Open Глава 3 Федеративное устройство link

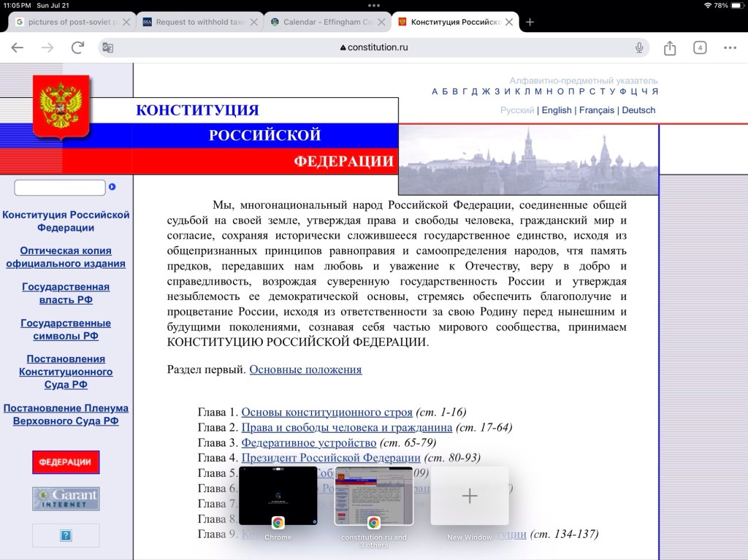click(309, 442)
